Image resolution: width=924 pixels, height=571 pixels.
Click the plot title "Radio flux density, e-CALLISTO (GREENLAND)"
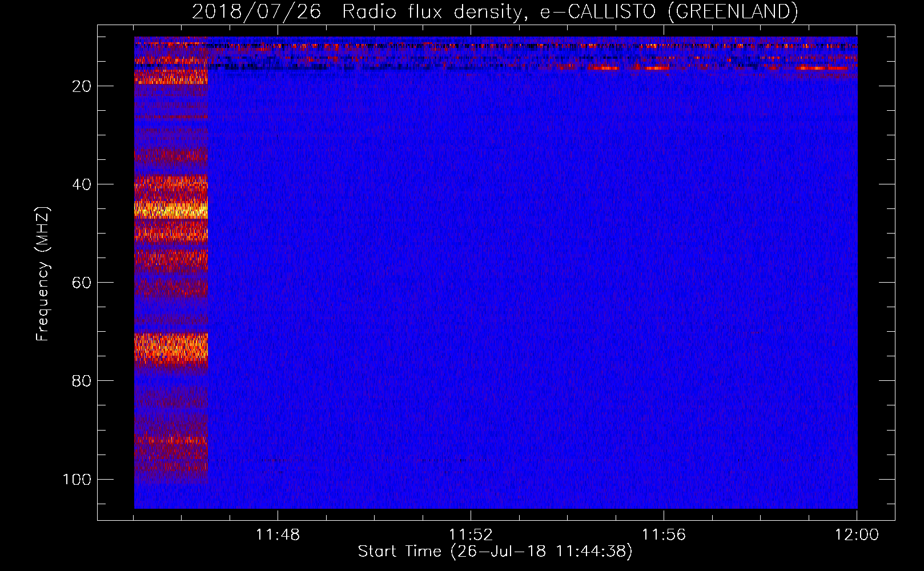570,11
